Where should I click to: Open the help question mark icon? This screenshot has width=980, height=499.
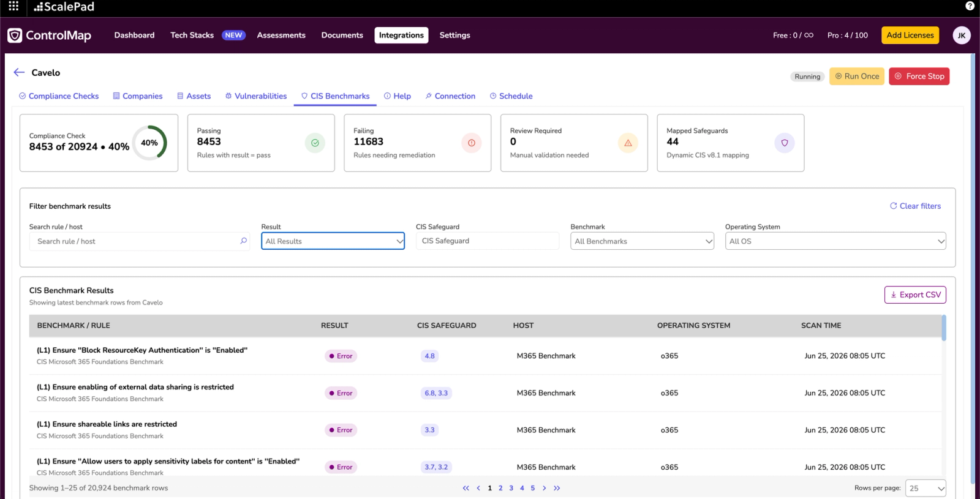(970, 6)
